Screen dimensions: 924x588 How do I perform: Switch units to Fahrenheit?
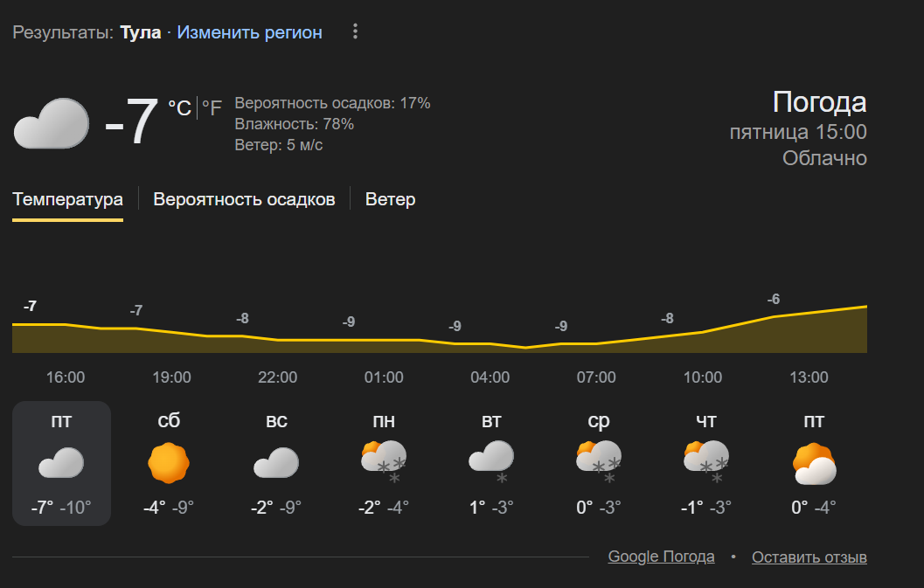click(212, 107)
